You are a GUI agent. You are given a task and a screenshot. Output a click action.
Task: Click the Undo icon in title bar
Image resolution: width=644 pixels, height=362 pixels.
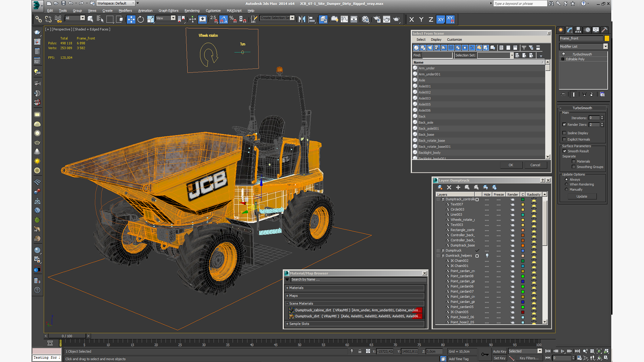[71, 3]
